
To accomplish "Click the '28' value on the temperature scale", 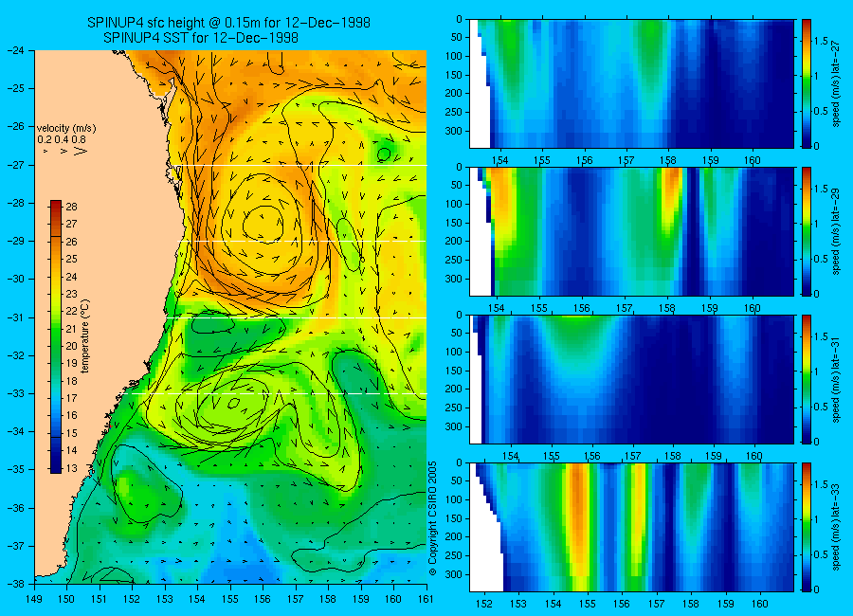I will pyautogui.click(x=71, y=207).
